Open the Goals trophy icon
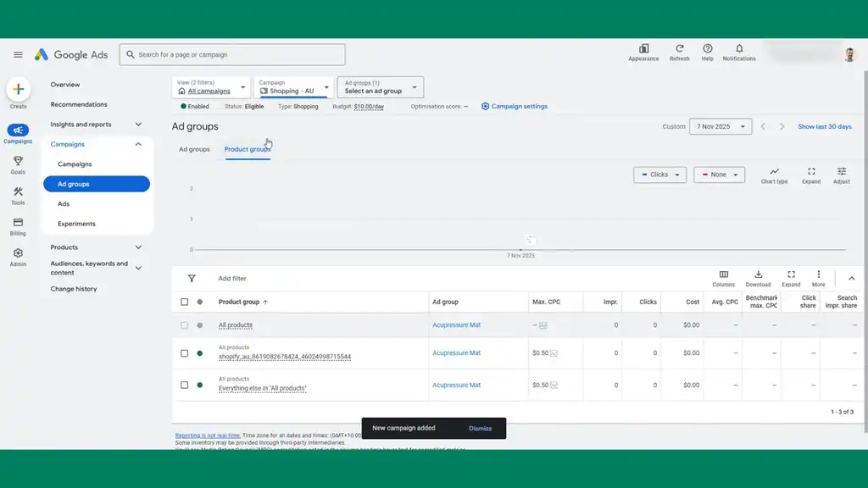The height and width of the screenshot is (488, 868). pyautogui.click(x=18, y=161)
